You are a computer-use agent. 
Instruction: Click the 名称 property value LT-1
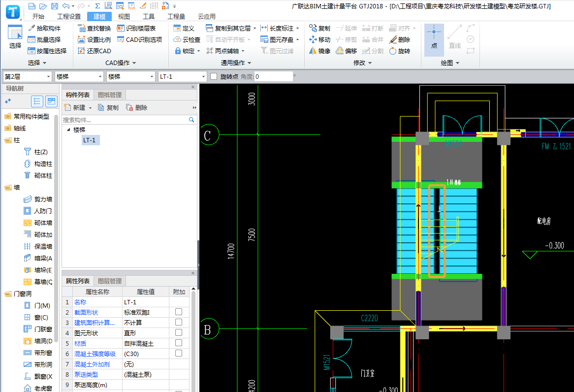pyautogui.click(x=146, y=302)
